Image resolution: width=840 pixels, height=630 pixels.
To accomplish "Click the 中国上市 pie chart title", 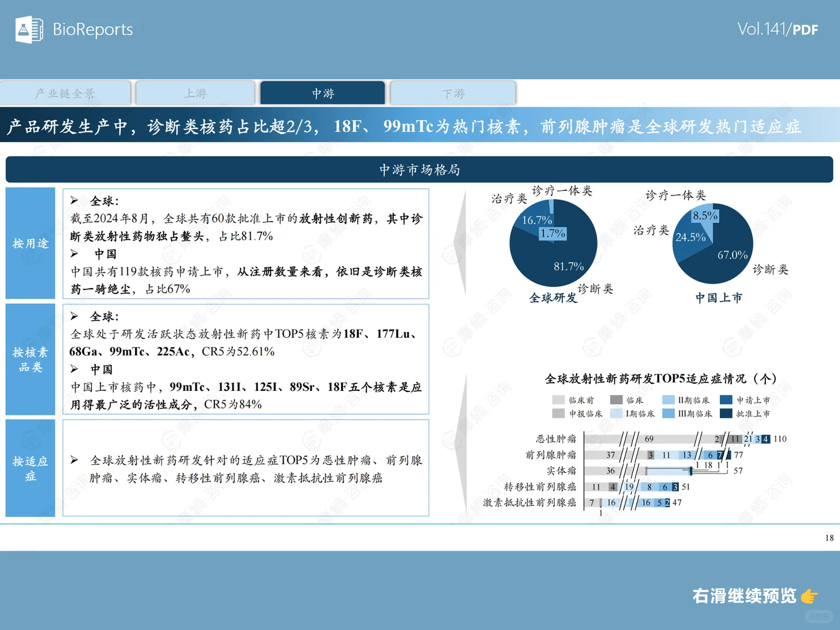I will click(x=719, y=298).
